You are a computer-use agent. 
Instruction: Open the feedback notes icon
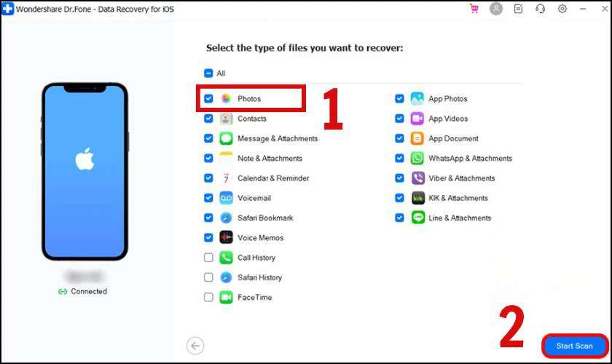click(518, 9)
